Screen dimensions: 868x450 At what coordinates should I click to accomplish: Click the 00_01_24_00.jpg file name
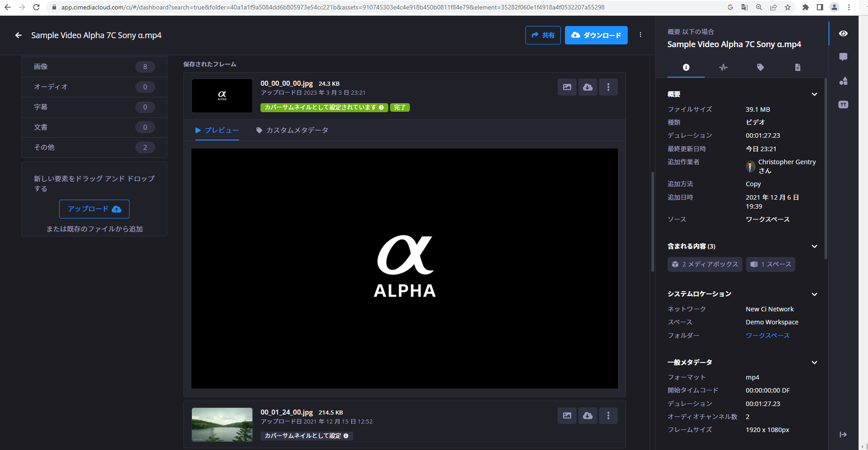[286, 412]
